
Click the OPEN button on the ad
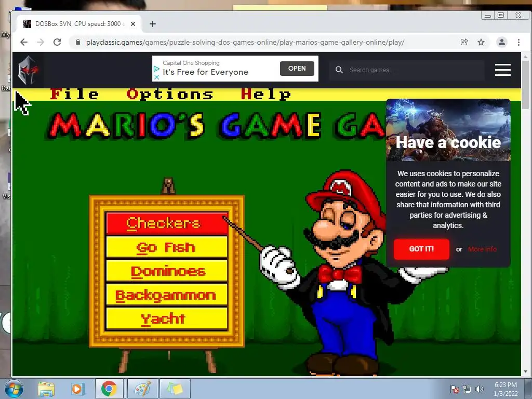pos(297,69)
